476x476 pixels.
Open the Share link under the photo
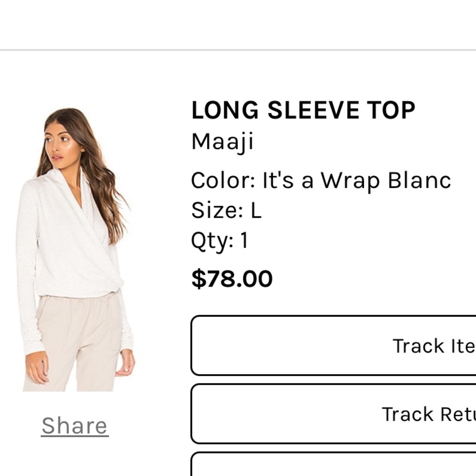(x=75, y=426)
